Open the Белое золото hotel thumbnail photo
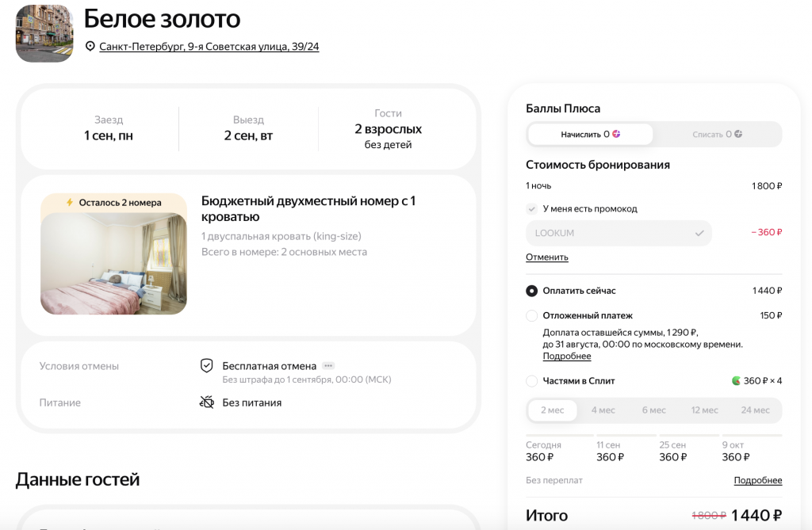This screenshot has height=530, width=812. (x=44, y=33)
